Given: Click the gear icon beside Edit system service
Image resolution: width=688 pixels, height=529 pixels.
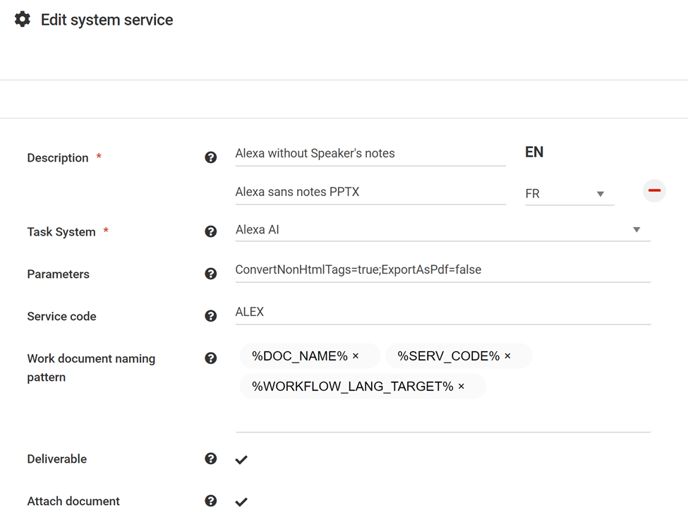Looking at the screenshot, I should pyautogui.click(x=22, y=19).
